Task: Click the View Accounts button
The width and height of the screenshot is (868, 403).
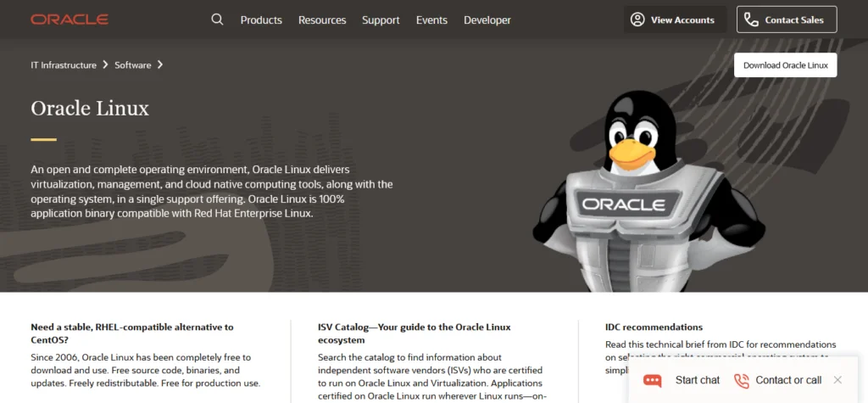Action: pos(676,20)
